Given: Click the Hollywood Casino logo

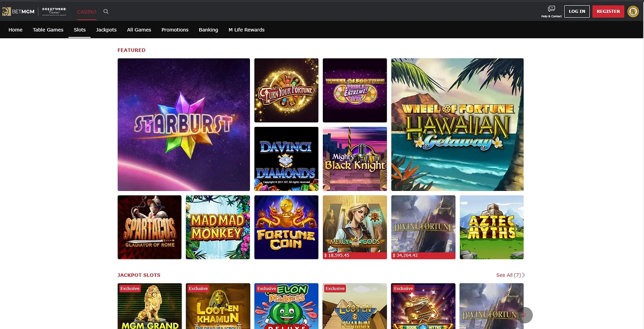Looking at the screenshot, I should pyautogui.click(x=54, y=11).
